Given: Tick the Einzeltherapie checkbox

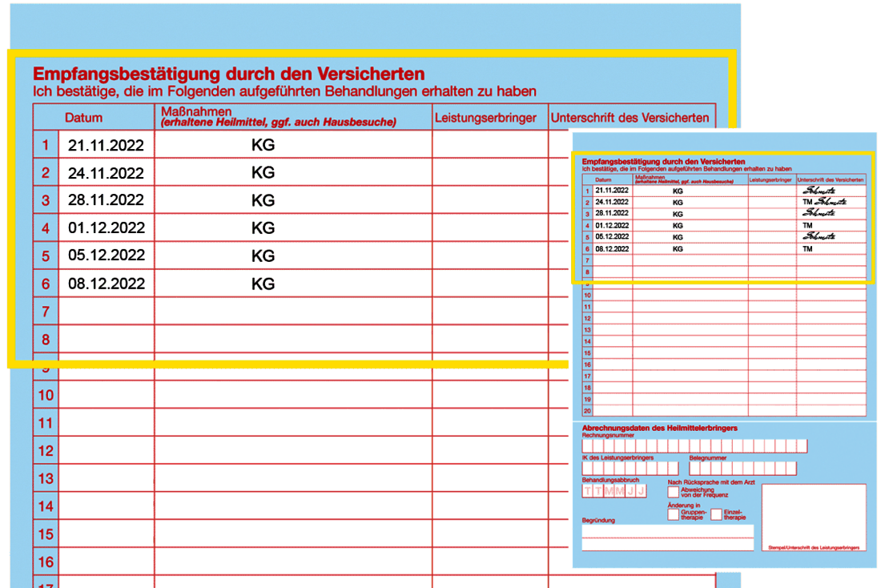Looking at the screenshot, I should pyautogui.click(x=716, y=514).
